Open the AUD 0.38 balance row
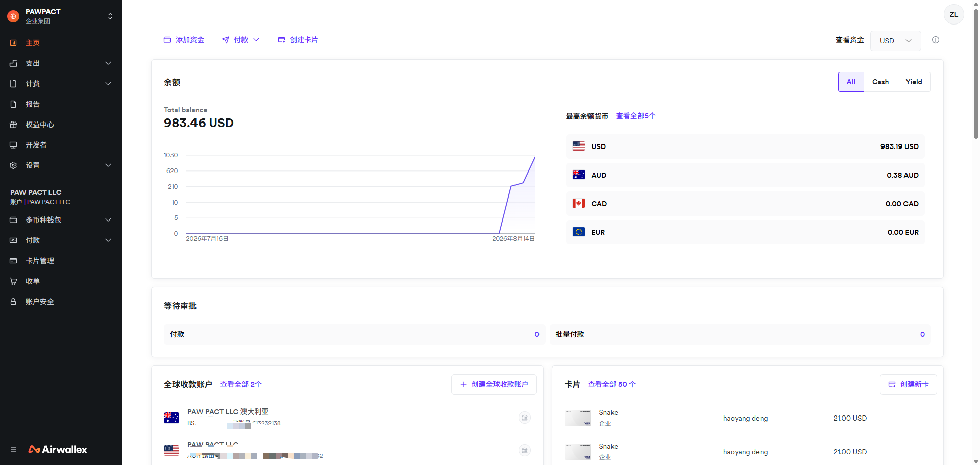The image size is (980, 465). (x=745, y=175)
